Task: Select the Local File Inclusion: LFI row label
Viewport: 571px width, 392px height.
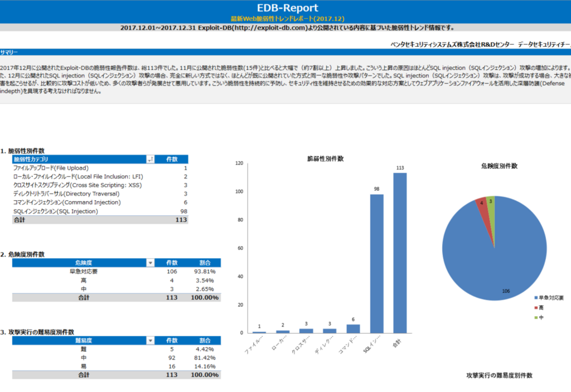Action: click(78, 177)
